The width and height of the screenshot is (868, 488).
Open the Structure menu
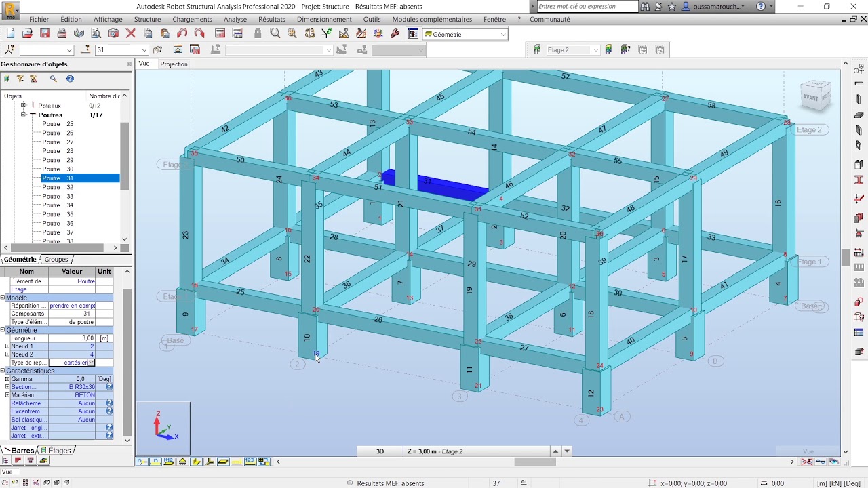click(x=148, y=20)
